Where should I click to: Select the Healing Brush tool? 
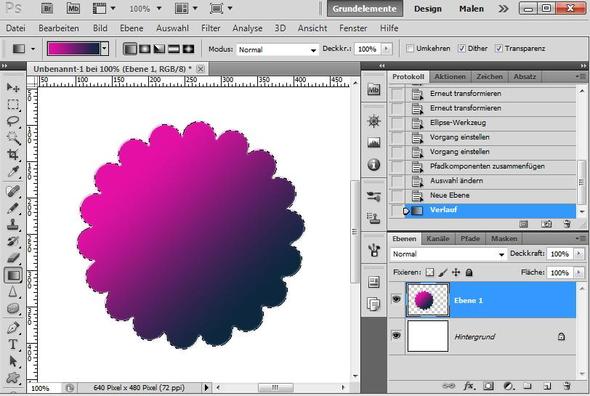(x=13, y=191)
